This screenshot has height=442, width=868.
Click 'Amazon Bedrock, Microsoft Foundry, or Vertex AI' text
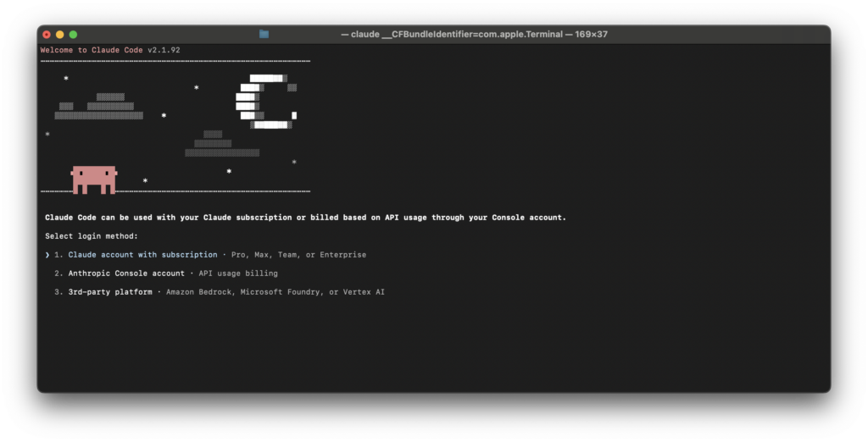click(x=275, y=292)
